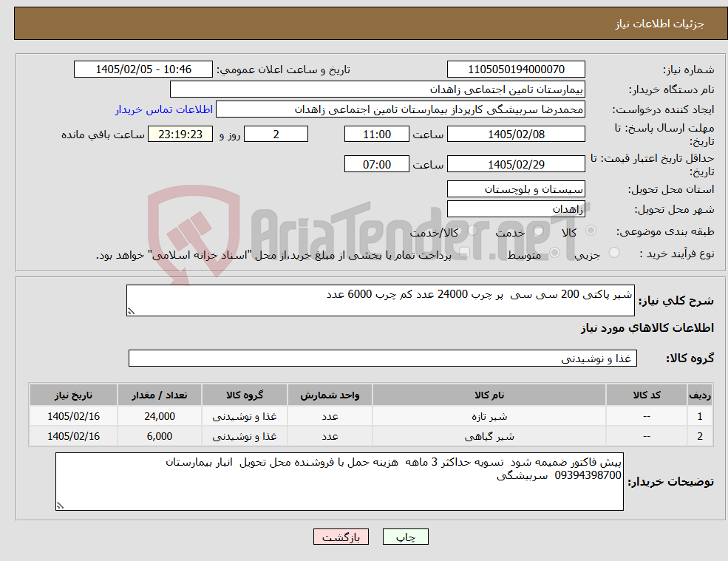Select the خدمت radio button
The width and height of the screenshot is (728, 561).
(x=538, y=231)
